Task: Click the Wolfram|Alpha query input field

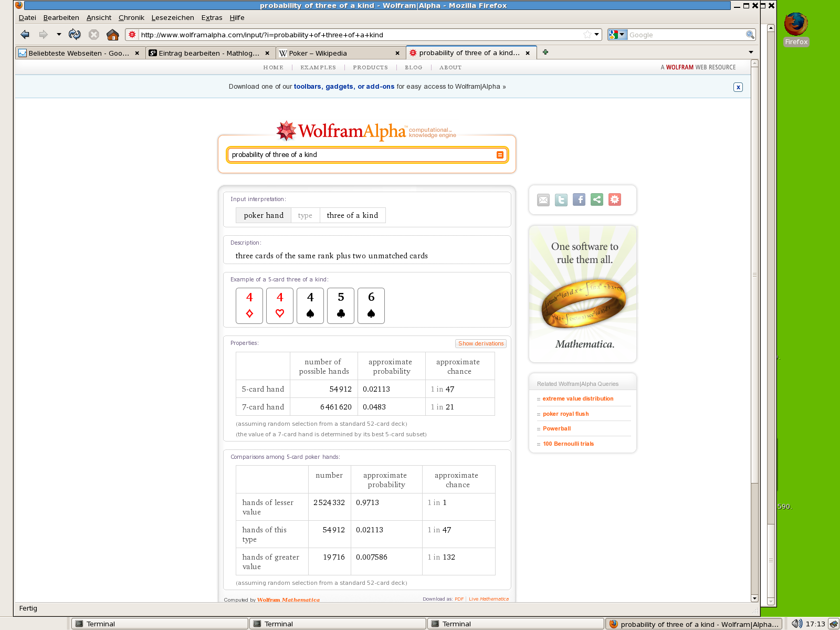Action: point(362,155)
